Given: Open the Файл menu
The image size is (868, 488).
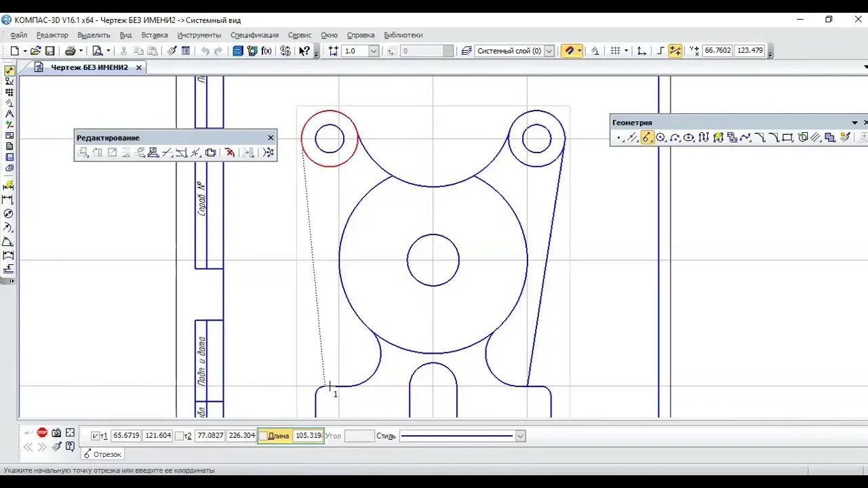Looking at the screenshot, I should point(18,35).
